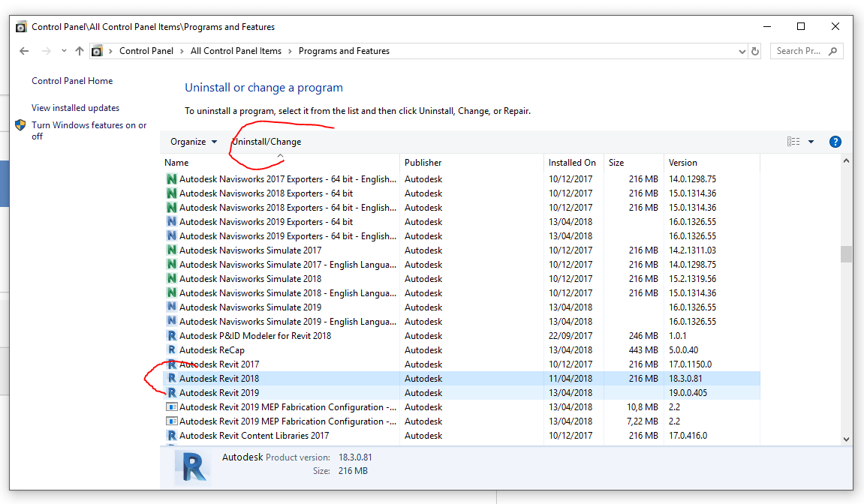Click version 19.0.0.405 of Revit 2019
Viewport: 864px width, 504px height.
(688, 393)
